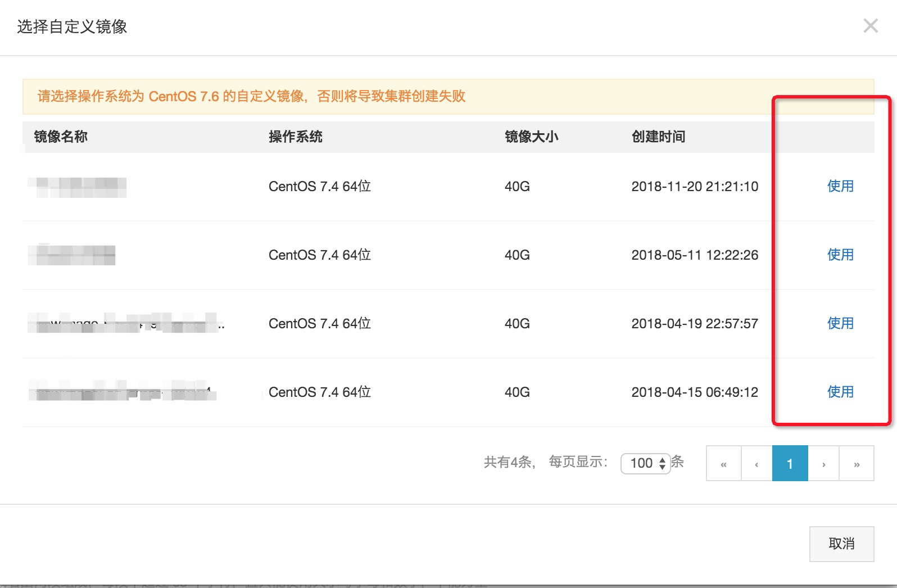Select the first blurred image name
This screenshot has height=588, width=897.
[77, 187]
